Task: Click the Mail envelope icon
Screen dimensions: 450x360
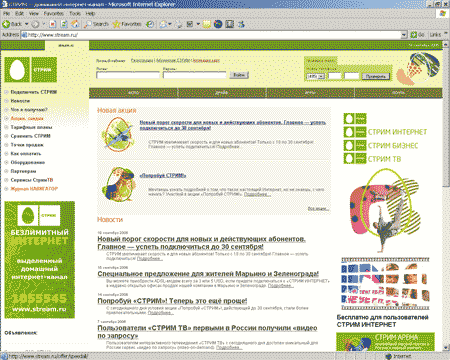Action: 163,24
